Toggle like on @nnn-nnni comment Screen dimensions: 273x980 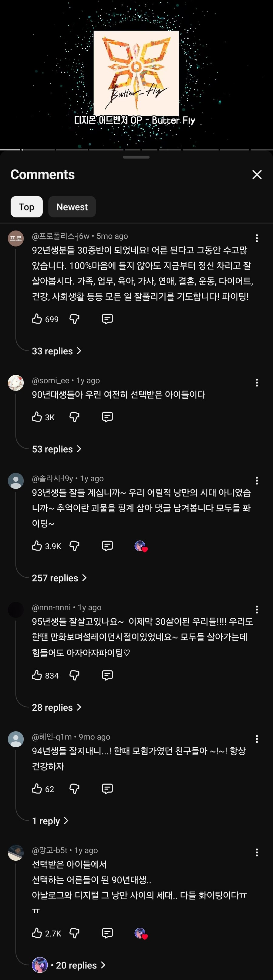click(37, 675)
